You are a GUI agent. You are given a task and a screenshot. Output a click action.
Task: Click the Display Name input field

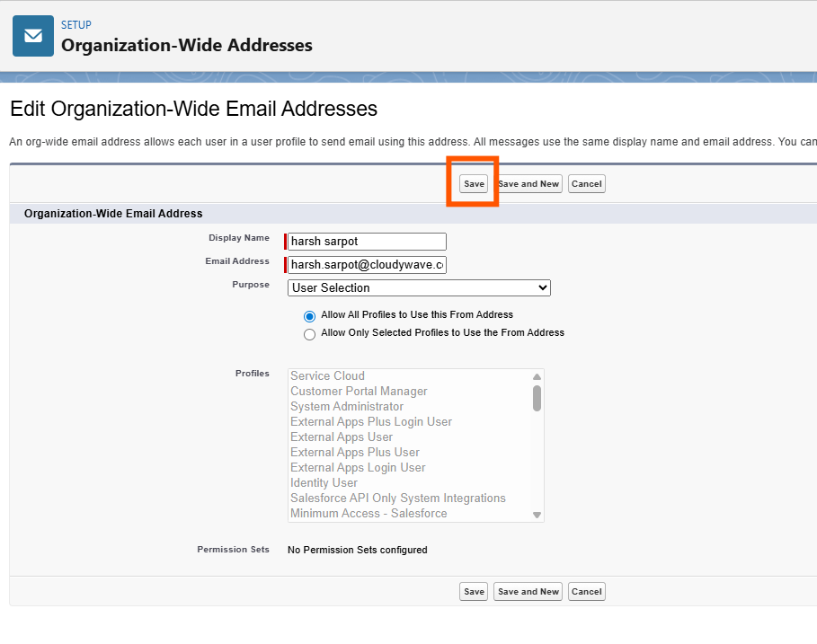pyautogui.click(x=367, y=242)
